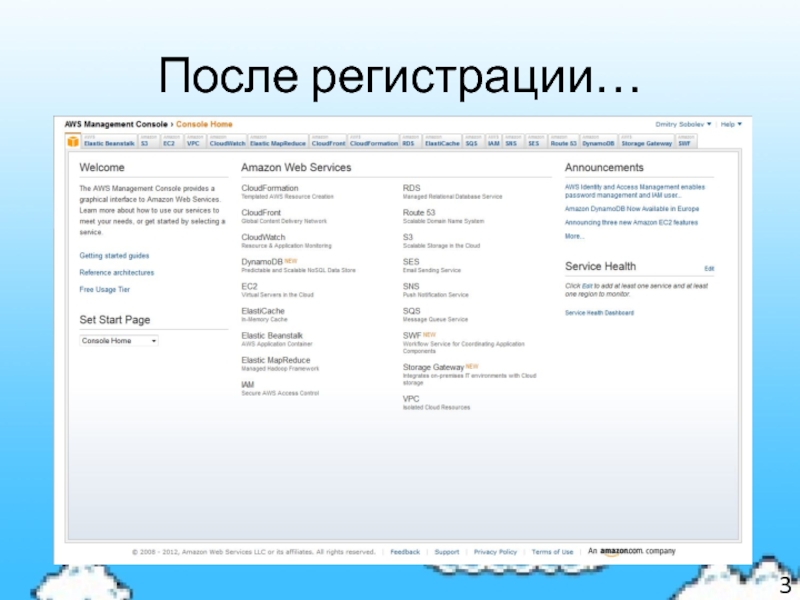Click the orange AWS cube home icon

pyautogui.click(x=73, y=141)
